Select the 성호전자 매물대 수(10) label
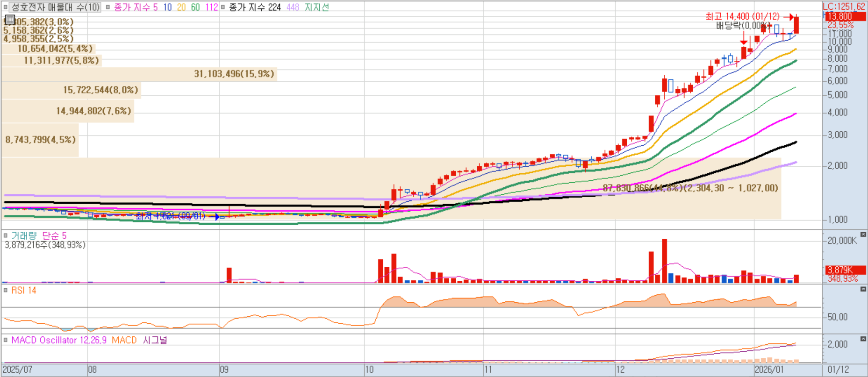This screenshot has height=377, width=868. tap(55, 7)
